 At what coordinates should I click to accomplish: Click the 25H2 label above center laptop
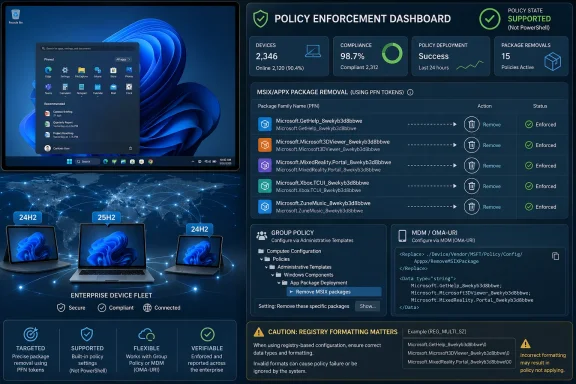click(x=107, y=218)
